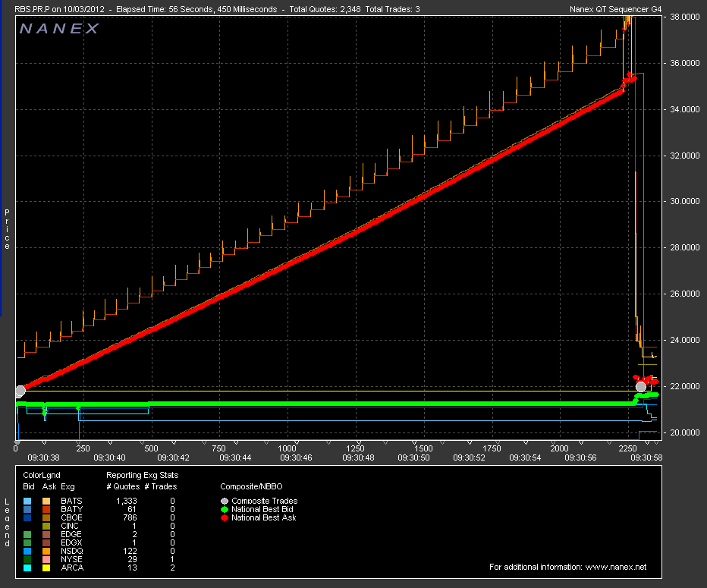Pick the BATS ask light-orange swatch
Screen dimensions: 707x588
[x=46, y=501]
